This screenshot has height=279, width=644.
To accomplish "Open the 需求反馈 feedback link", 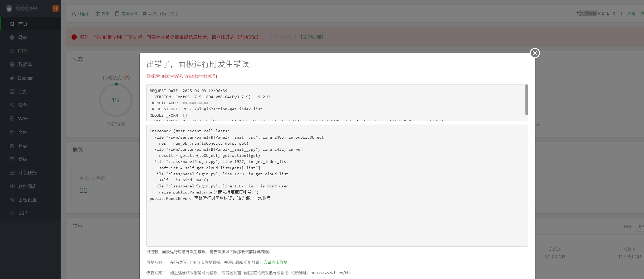I will click(129, 14).
